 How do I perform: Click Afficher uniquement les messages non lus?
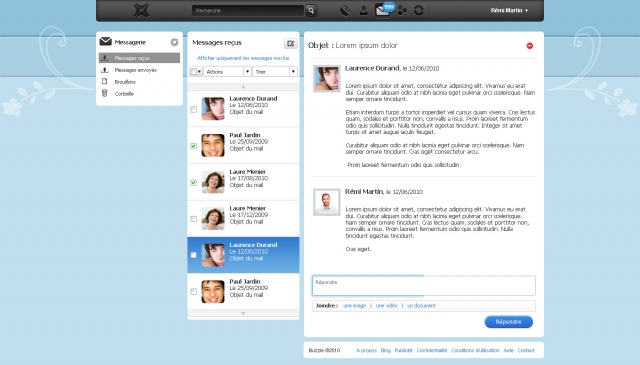[243, 58]
